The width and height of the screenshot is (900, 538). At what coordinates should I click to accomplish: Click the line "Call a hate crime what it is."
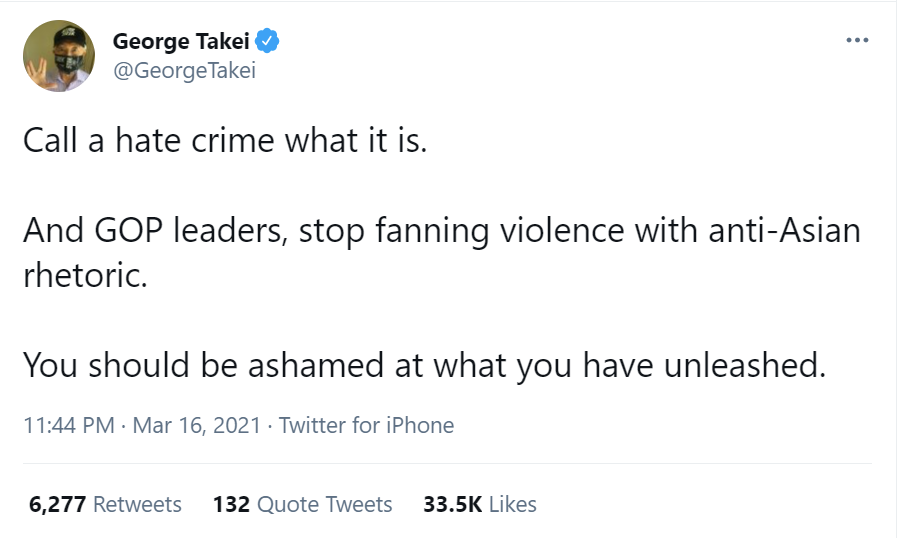[224, 141]
